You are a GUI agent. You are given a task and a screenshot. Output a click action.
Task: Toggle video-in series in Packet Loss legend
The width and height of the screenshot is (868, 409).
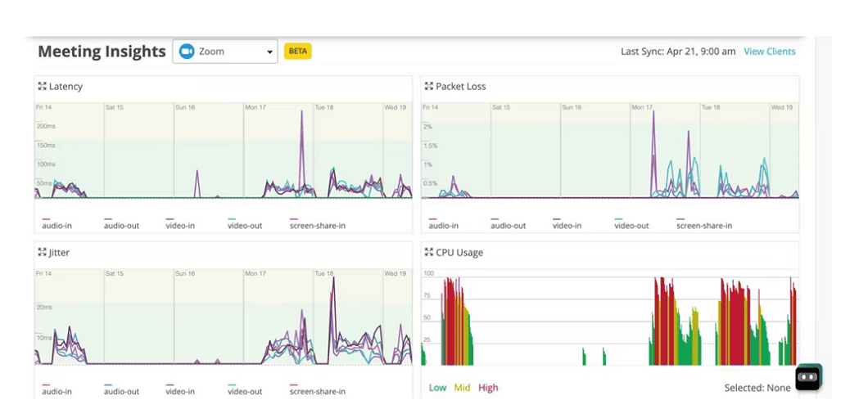point(567,225)
